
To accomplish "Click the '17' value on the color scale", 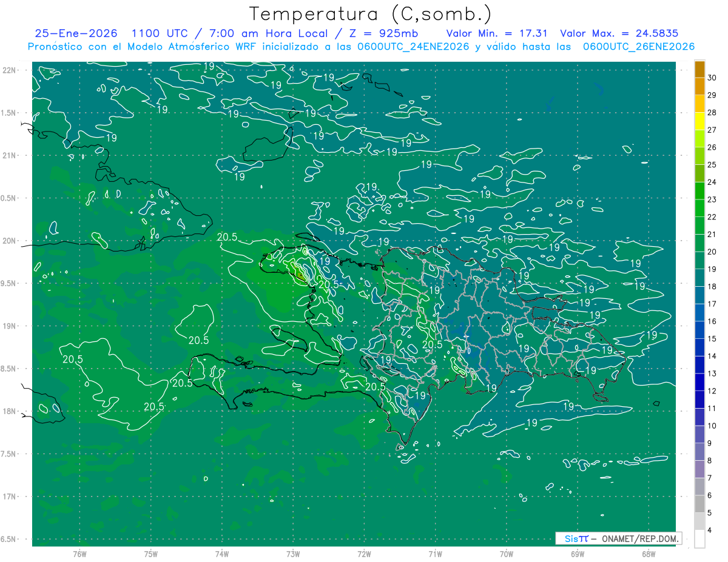I will pyautogui.click(x=712, y=304).
